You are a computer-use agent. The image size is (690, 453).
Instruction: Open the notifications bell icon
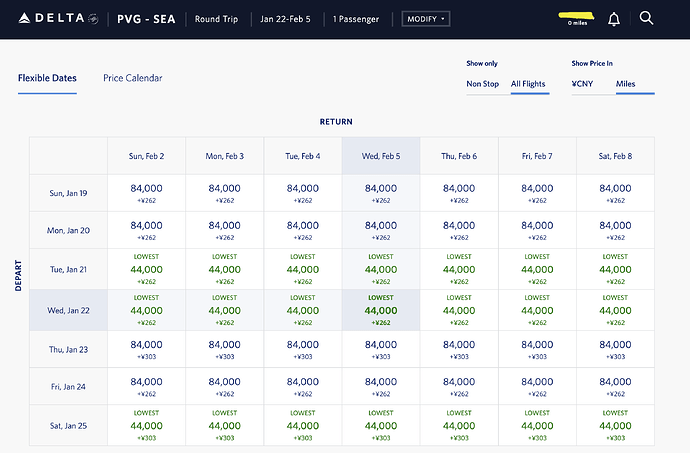coord(614,19)
